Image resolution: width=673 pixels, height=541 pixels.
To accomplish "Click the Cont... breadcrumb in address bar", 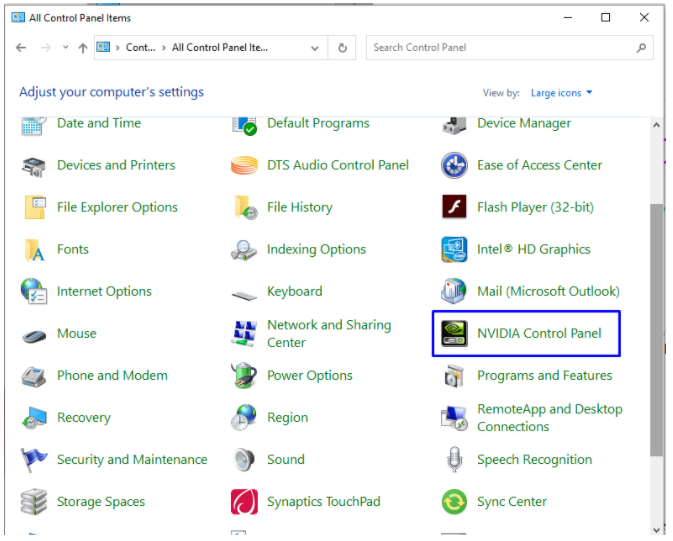I will [140, 48].
